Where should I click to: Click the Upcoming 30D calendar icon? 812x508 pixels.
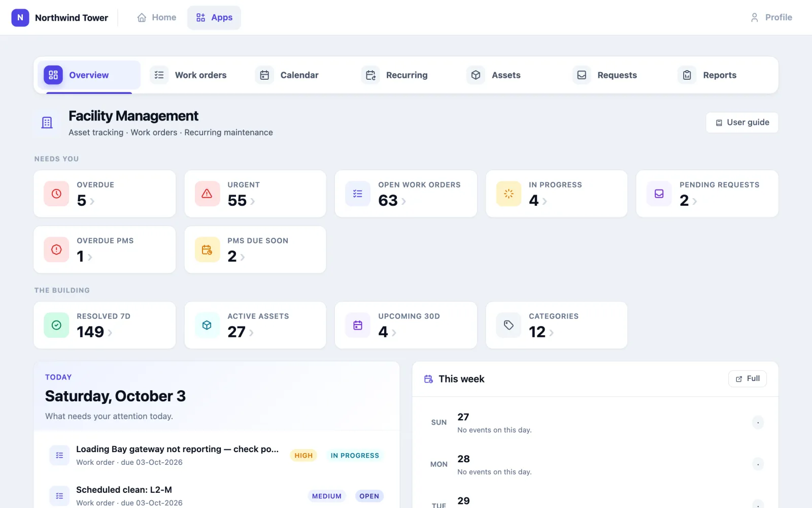(x=358, y=325)
